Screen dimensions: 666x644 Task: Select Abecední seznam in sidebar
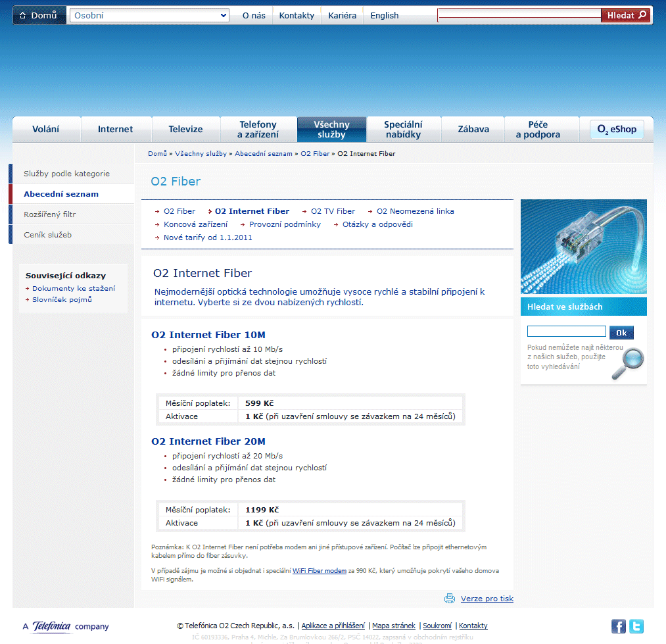(x=73, y=194)
